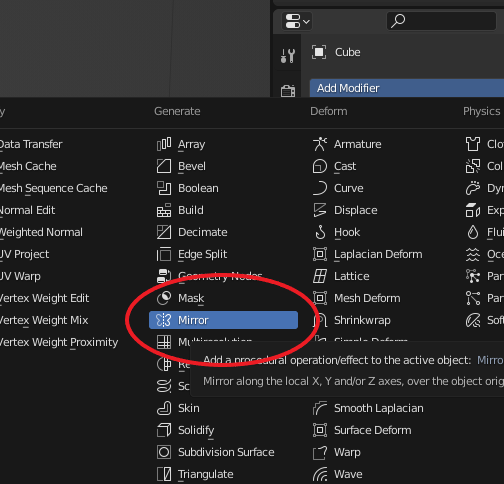The width and height of the screenshot is (504, 484).
Task: Choose the Build modifier icon
Action: (164, 210)
